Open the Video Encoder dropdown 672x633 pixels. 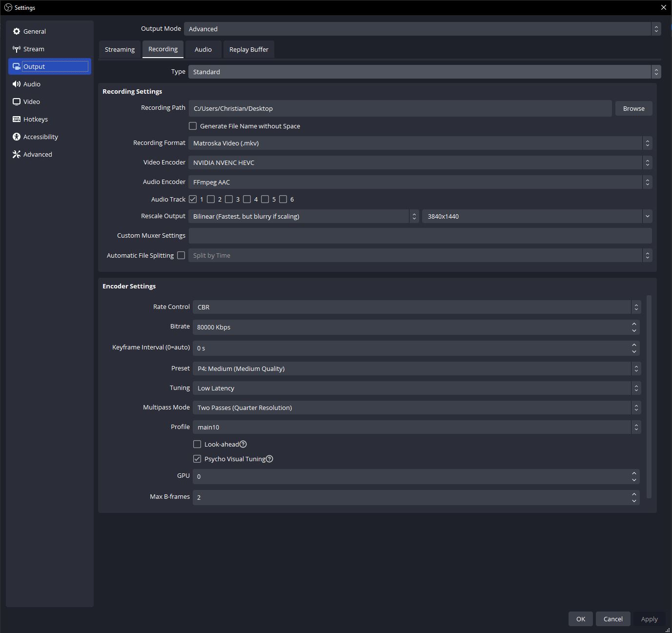click(x=420, y=163)
